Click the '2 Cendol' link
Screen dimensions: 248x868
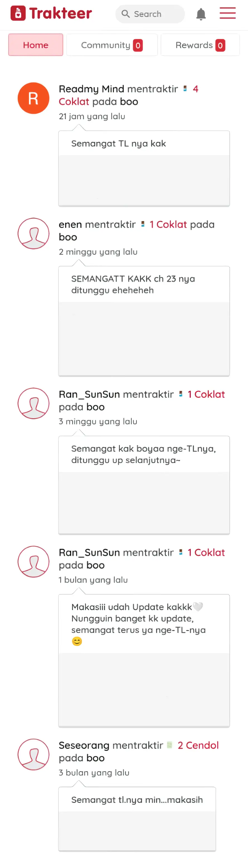(198, 745)
